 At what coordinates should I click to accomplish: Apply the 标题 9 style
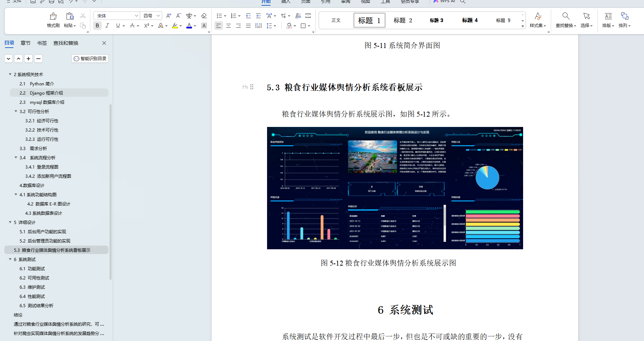(x=503, y=20)
